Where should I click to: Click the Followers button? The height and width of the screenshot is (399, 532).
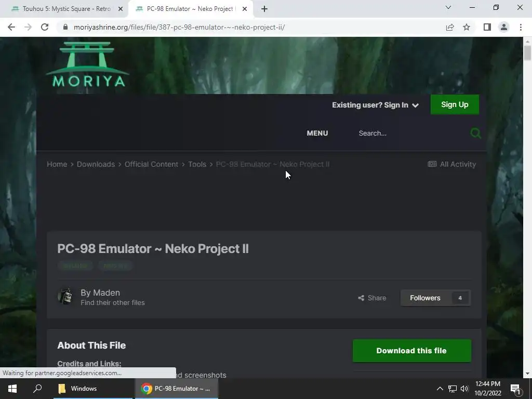[436, 298]
